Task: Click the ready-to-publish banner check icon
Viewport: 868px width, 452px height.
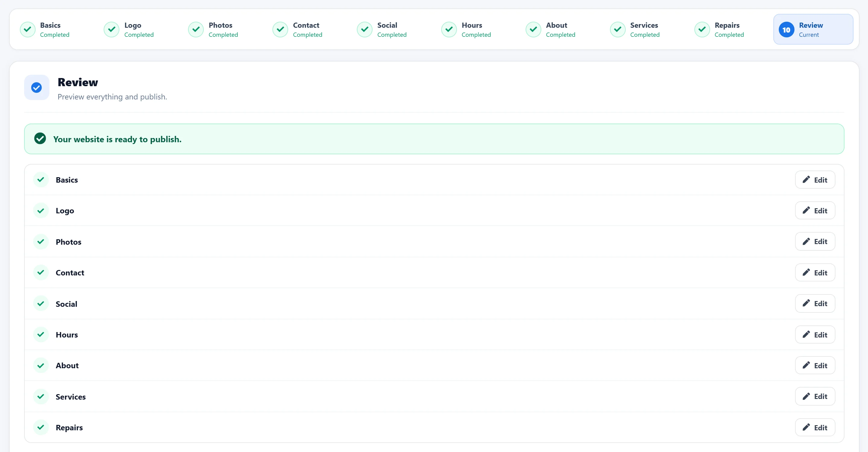Action: pyautogui.click(x=40, y=138)
